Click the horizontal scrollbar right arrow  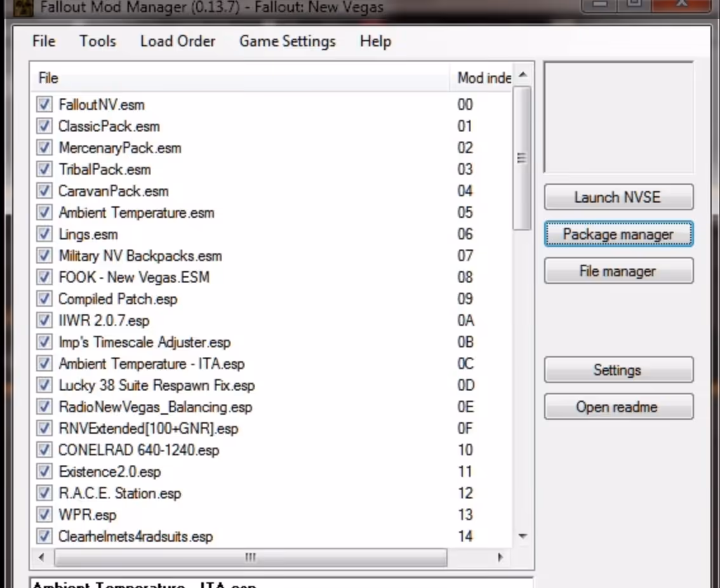[500, 558]
